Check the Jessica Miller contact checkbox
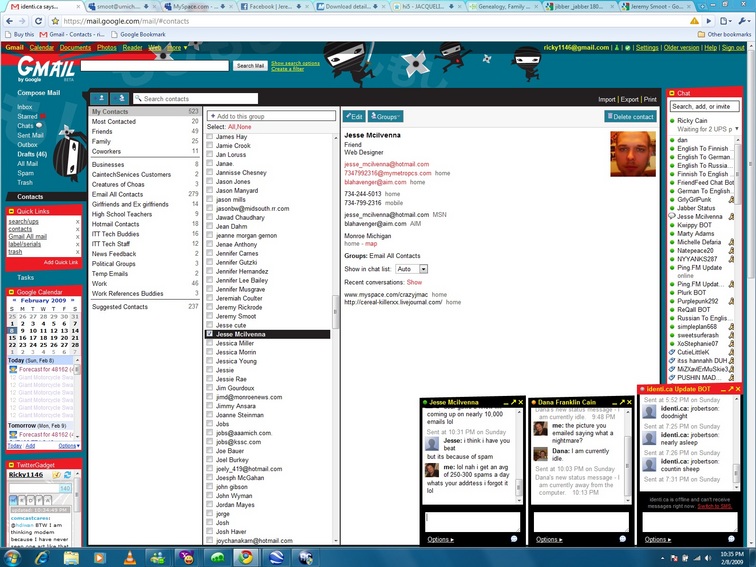This screenshot has width=756, height=567. (x=210, y=343)
